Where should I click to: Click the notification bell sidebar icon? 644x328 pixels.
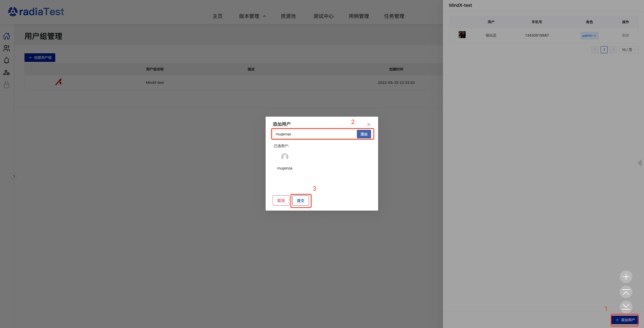coord(7,60)
